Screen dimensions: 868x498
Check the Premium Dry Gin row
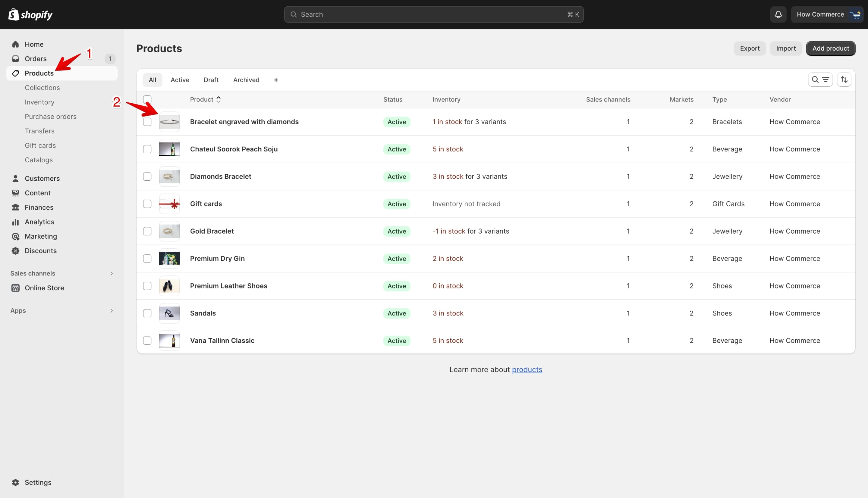(x=147, y=259)
